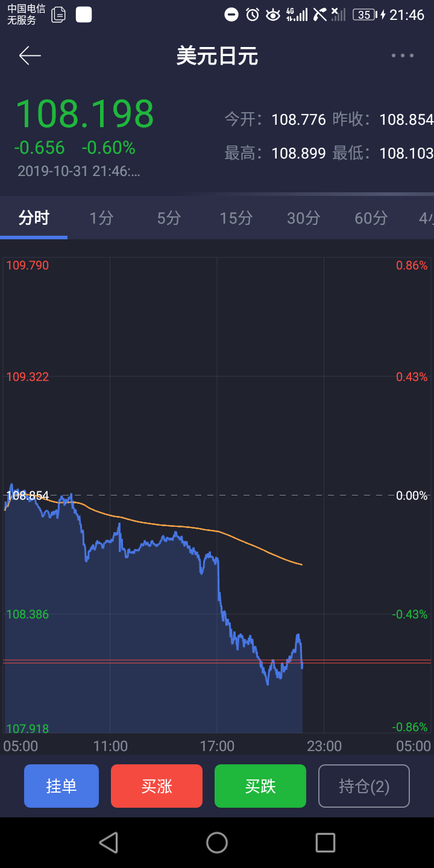Select the 30分 interval tab
The height and width of the screenshot is (868, 434).
pos(303,218)
